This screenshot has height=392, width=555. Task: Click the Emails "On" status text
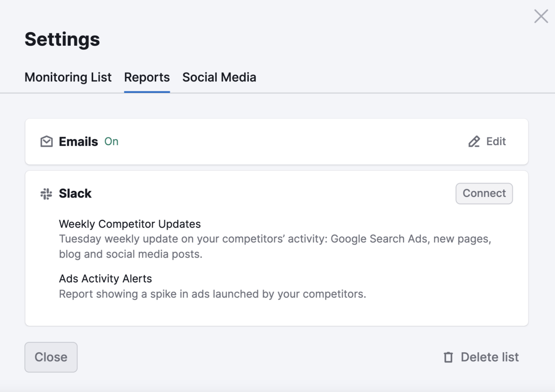pyautogui.click(x=111, y=142)
